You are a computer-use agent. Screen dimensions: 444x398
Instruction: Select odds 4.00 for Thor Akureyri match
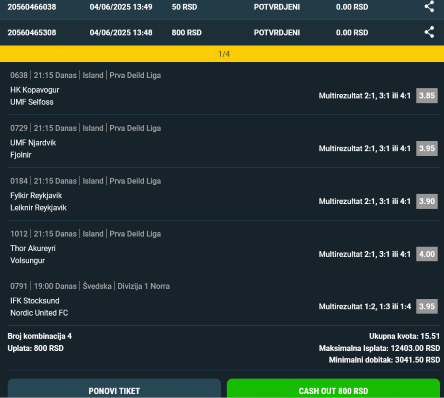point(427,254)
